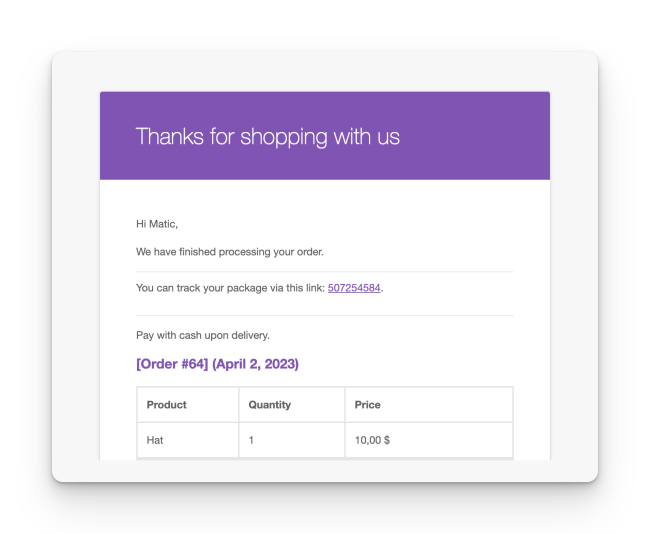This screenshot has width=650, height=534.
Task: Click the "Pay with cash upon delivery" note
Action: pos(203,335)
